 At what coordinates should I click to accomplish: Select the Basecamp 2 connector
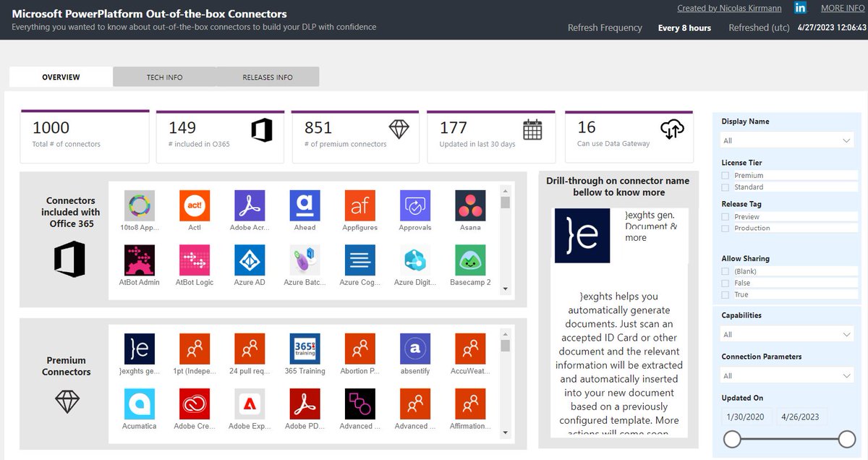[x=470, y=260]
